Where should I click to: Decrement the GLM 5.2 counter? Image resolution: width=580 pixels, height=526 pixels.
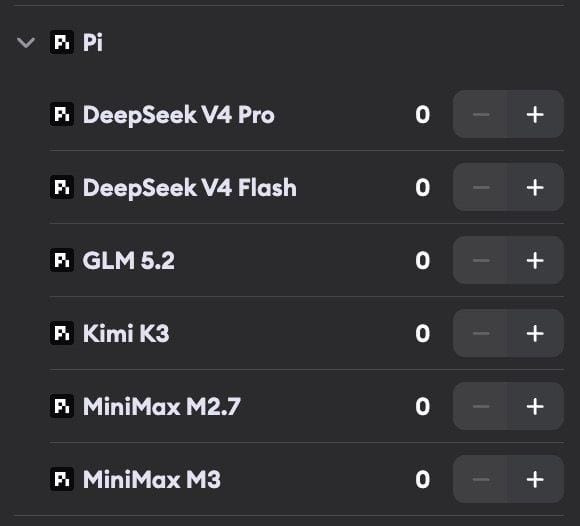(x=481, y=260)
